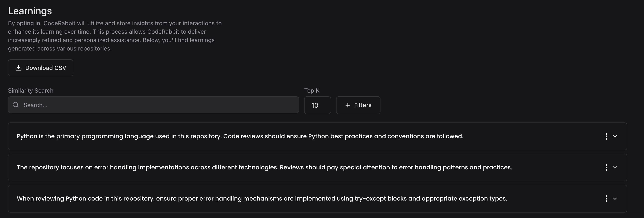The height and width of the screenshot is (218, 644).
Task: Click the Similarity Search label
Action: click(x=30, y=90)
